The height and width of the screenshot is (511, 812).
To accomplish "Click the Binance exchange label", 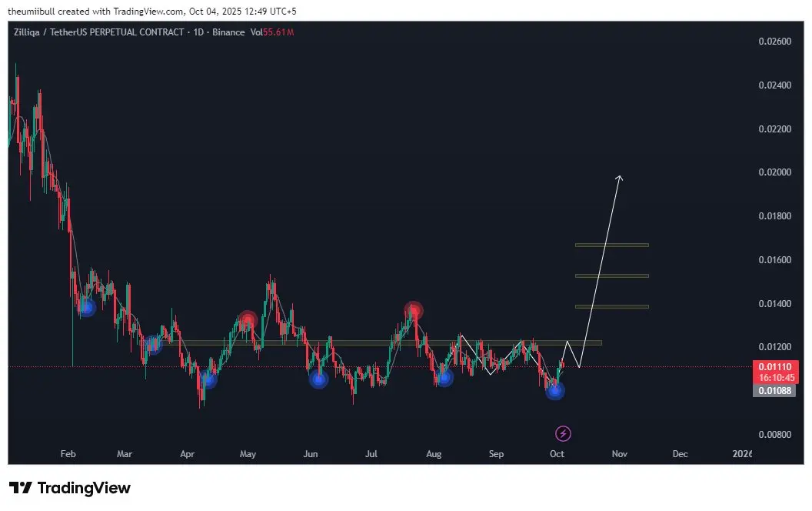I will pyautogui.click(x=228, y=32).
